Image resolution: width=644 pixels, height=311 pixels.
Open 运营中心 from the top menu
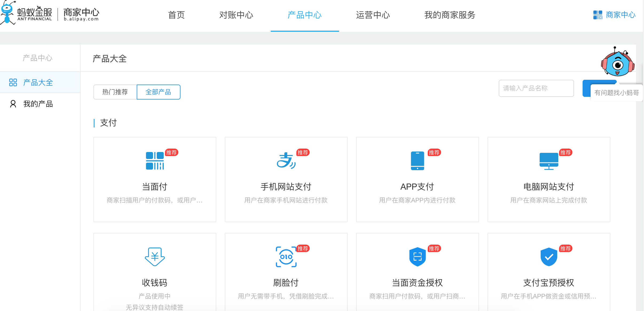373,15
